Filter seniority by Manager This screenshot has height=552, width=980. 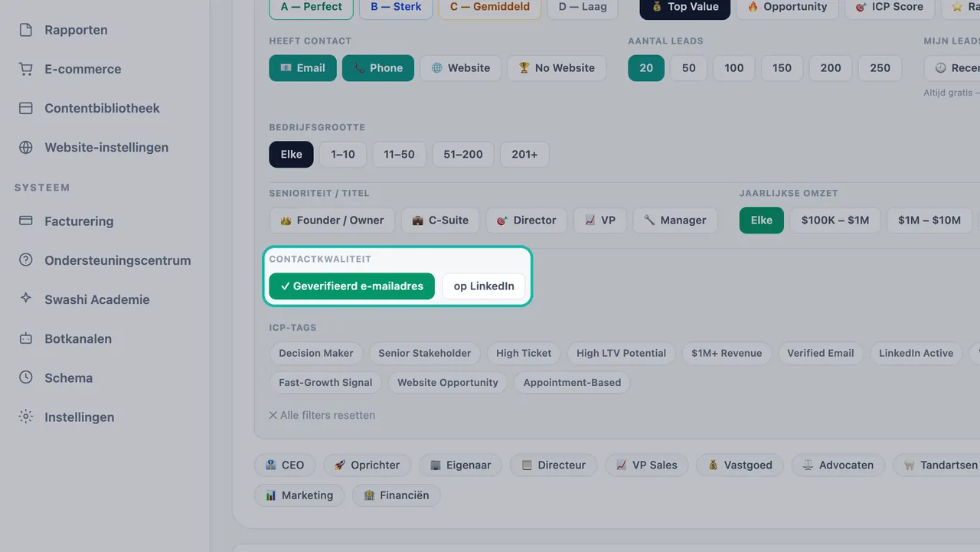[x=675, y=220]
